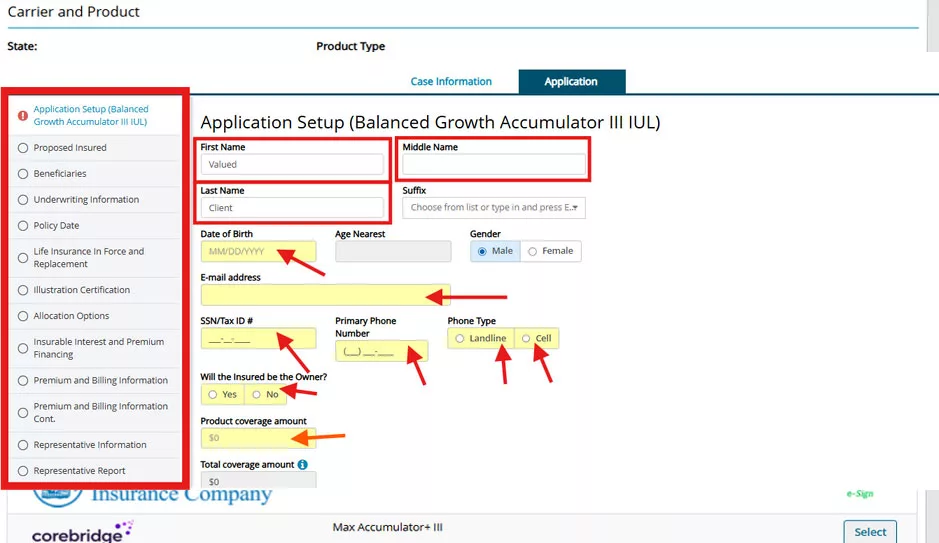This screenshot has width=939, height=543.
Task: Open the Beneficiaries section in sidebar
Action: (x=60, y=174)
